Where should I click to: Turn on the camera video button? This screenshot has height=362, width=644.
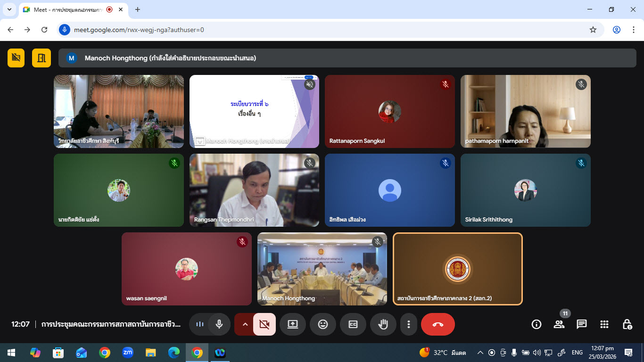point(264,324)
